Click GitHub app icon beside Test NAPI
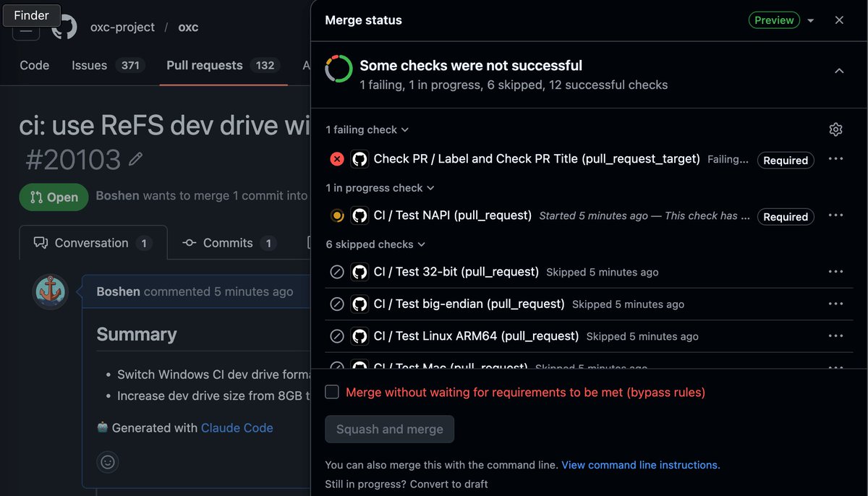This screenshot has height=496, width=868. [x=359, y=215]
